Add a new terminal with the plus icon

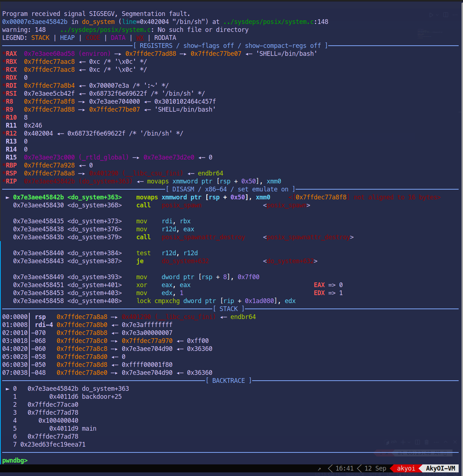pos(402,442)
